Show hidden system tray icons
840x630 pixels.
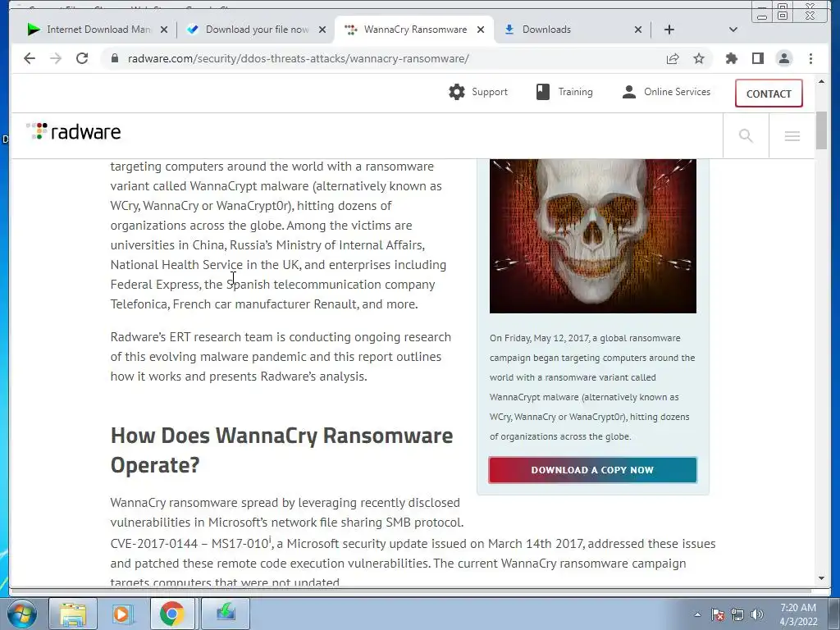click(697, 614)
